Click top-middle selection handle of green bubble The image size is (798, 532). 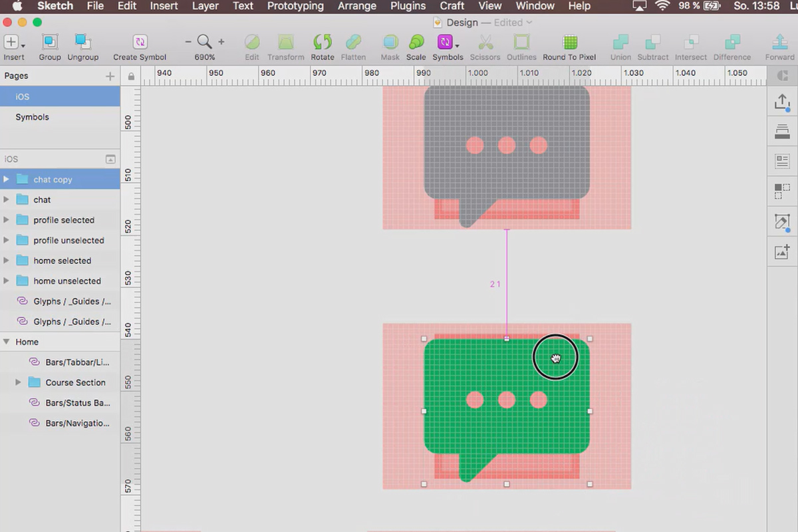coord(507,338)
